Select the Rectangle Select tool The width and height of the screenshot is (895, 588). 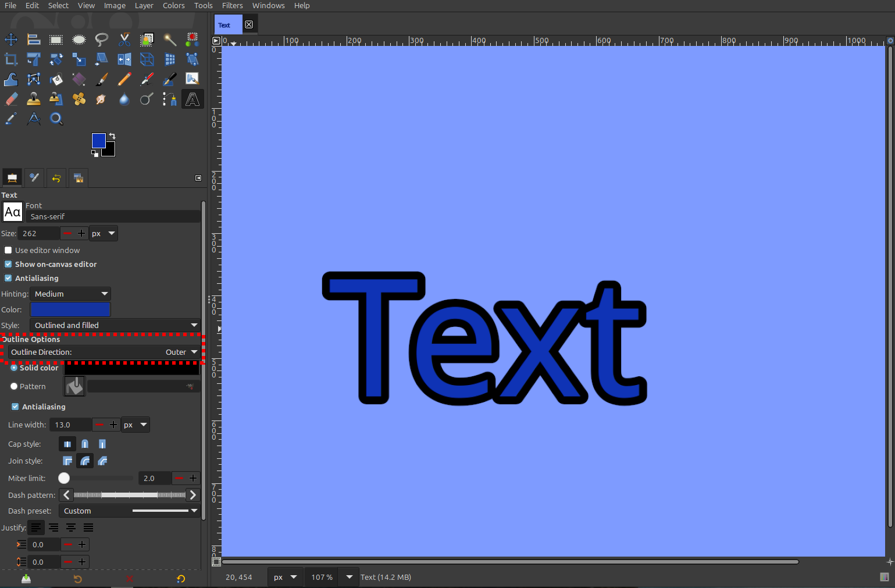click(x=56, y=39)
